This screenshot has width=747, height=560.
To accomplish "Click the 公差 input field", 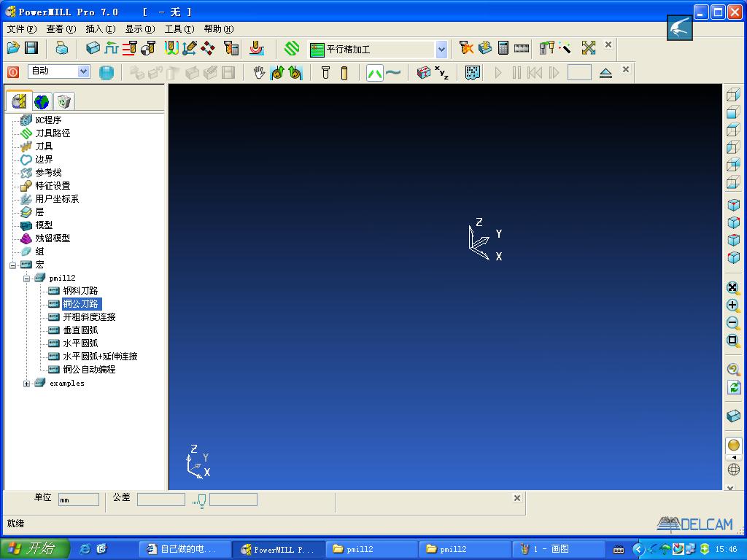I will [161, 499].
